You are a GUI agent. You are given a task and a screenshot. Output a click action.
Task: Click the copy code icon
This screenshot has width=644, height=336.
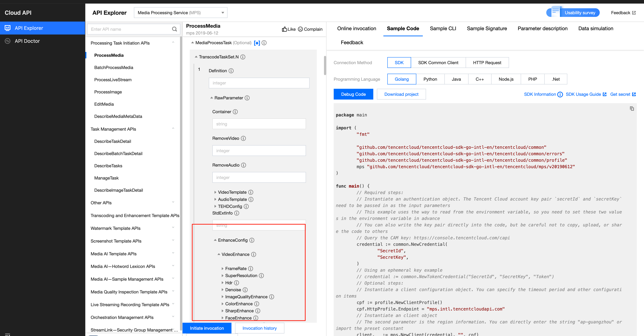pos(632,108)
